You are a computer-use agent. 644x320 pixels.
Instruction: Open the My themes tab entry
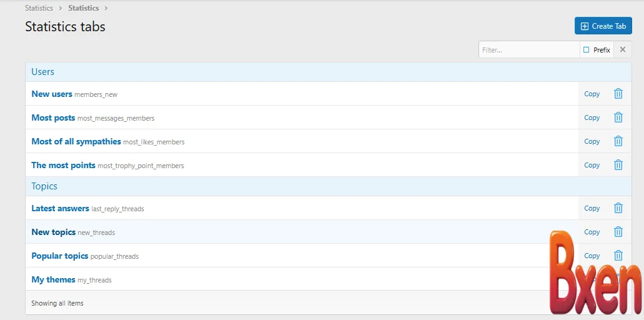[53, 279]
